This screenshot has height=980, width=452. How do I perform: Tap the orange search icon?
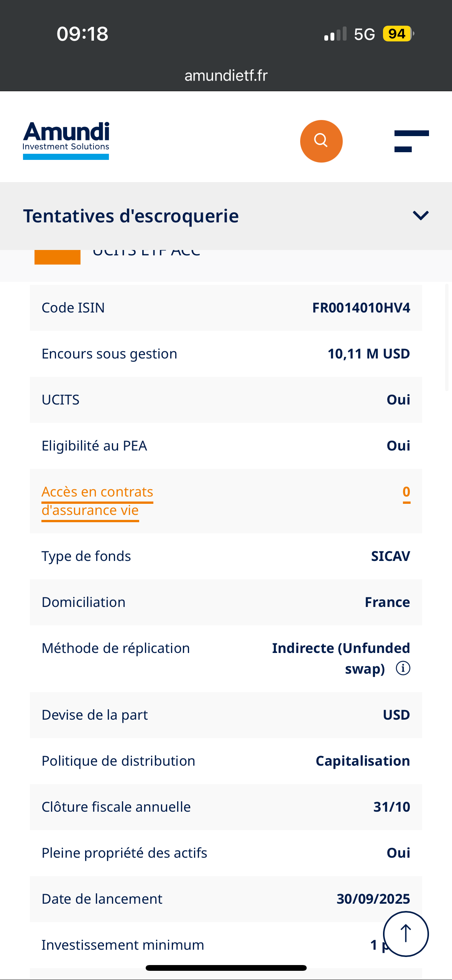321,141
